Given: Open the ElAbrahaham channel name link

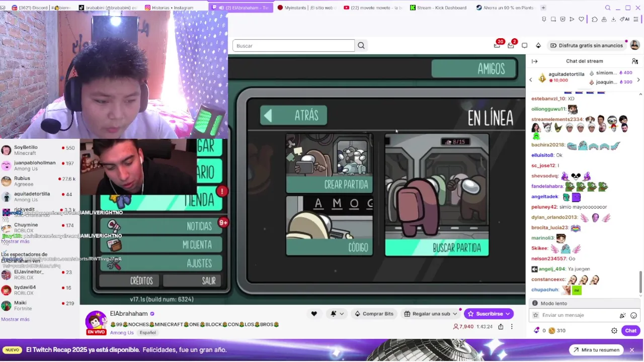Looking at the screenshot, I should tap(129, 314).
